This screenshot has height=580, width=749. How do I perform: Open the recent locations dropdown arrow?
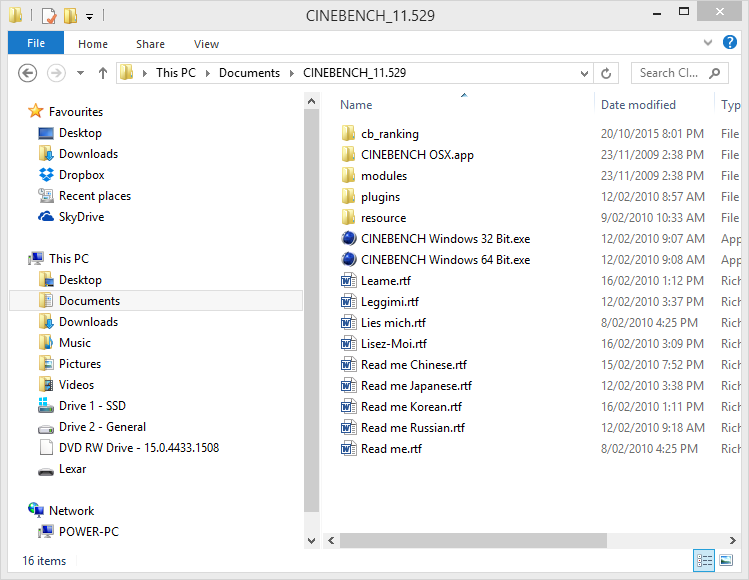point(80,73)
